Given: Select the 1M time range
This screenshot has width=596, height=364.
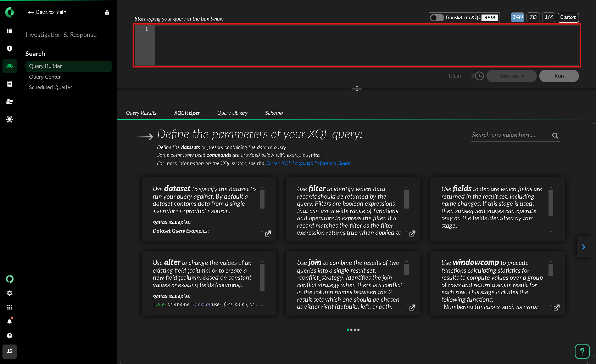Looking at the screenshot, I should pos(549,17).
